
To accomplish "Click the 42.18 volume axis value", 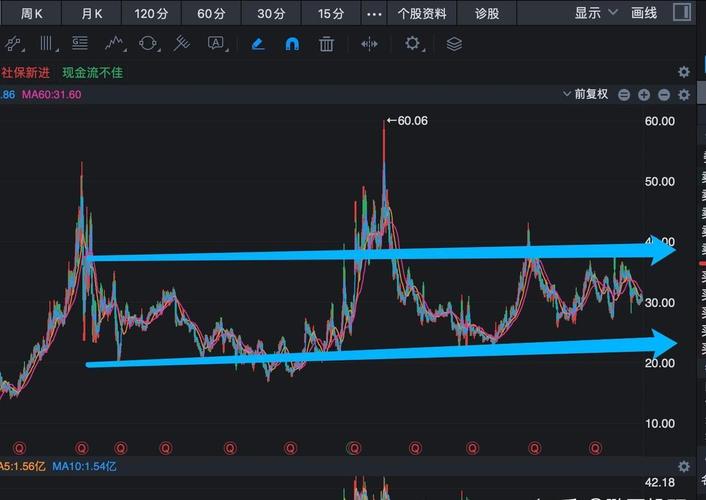I will click(660, 482).
